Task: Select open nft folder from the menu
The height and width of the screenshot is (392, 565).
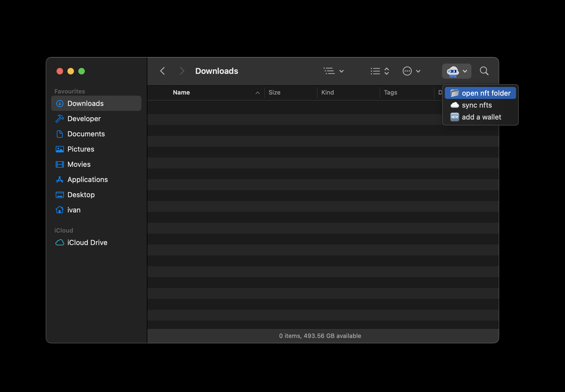Action: click(x=486, y=93)
